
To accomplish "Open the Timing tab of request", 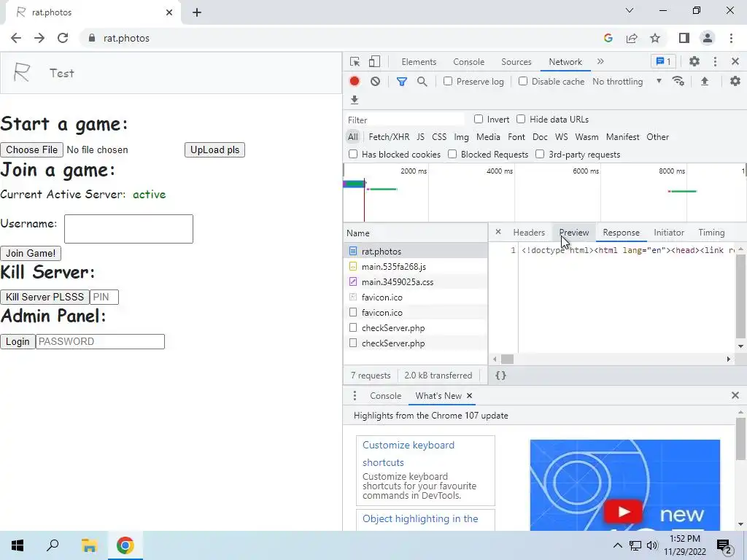I will [711, 233].
